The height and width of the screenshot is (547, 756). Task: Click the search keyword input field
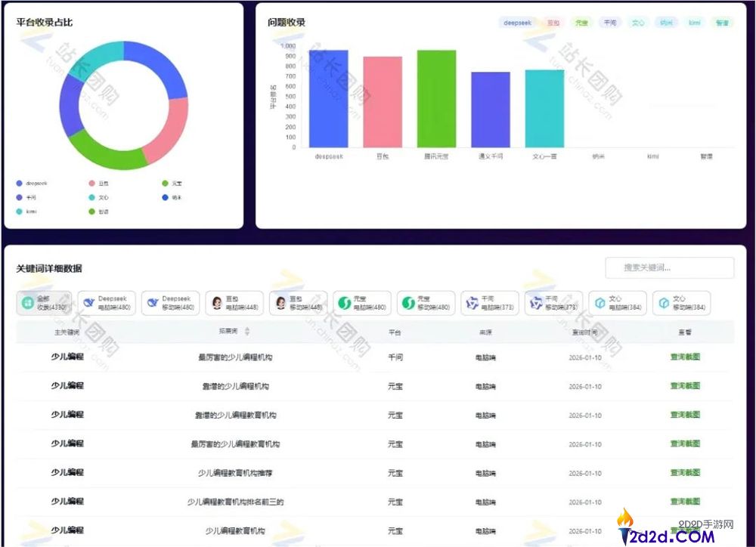pos(670,267)
